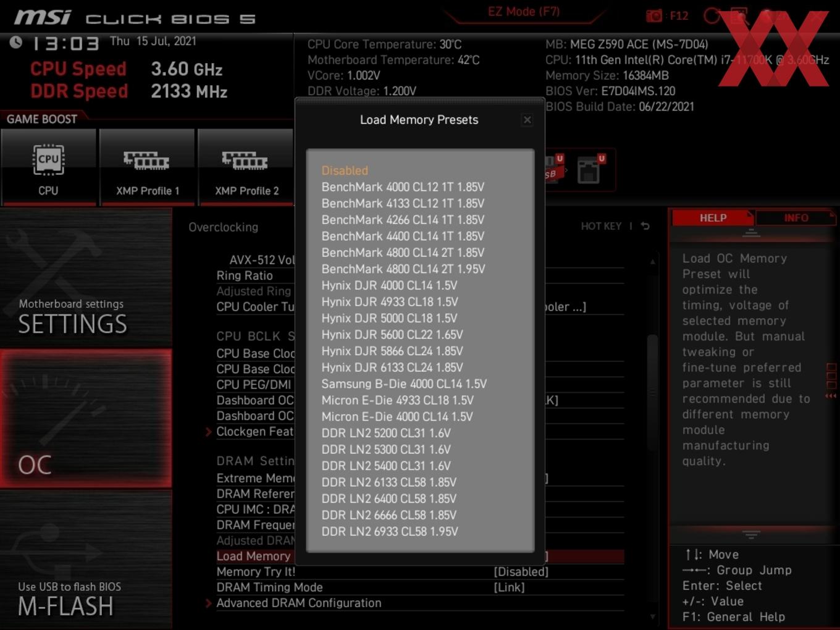Click the scroll-down arrow of settings list

[x=653, y=616]
